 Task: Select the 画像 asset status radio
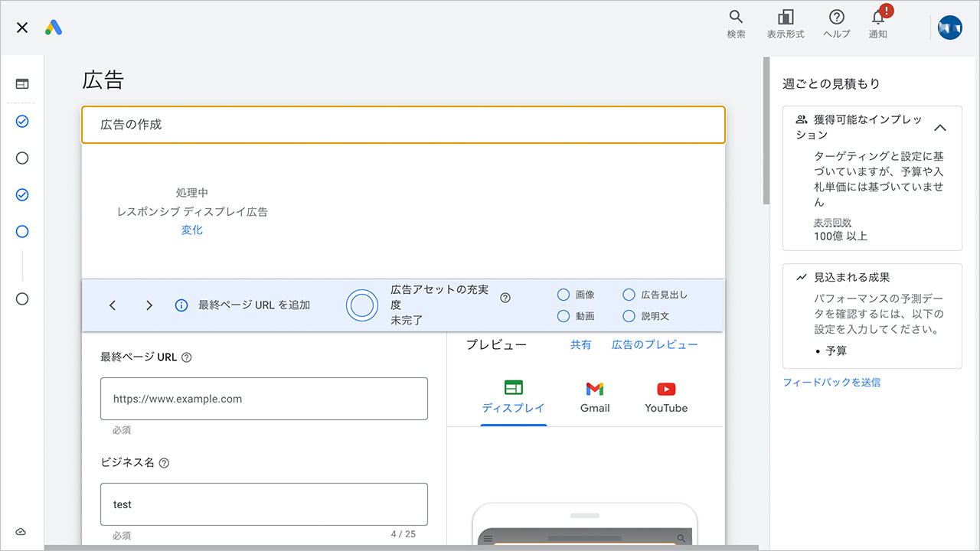[565, 294]
